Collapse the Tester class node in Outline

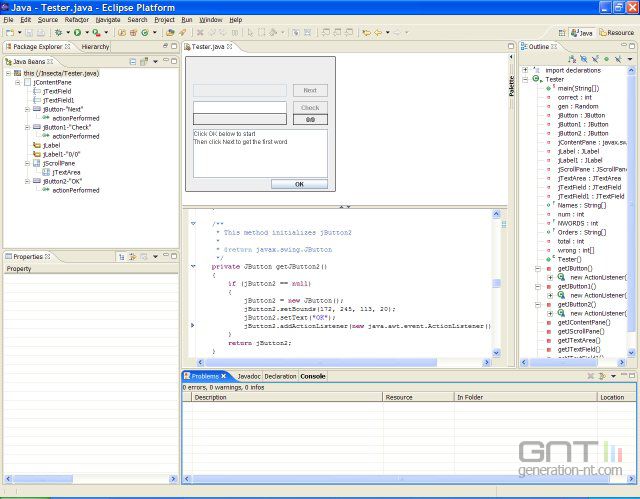pos(525,79)
